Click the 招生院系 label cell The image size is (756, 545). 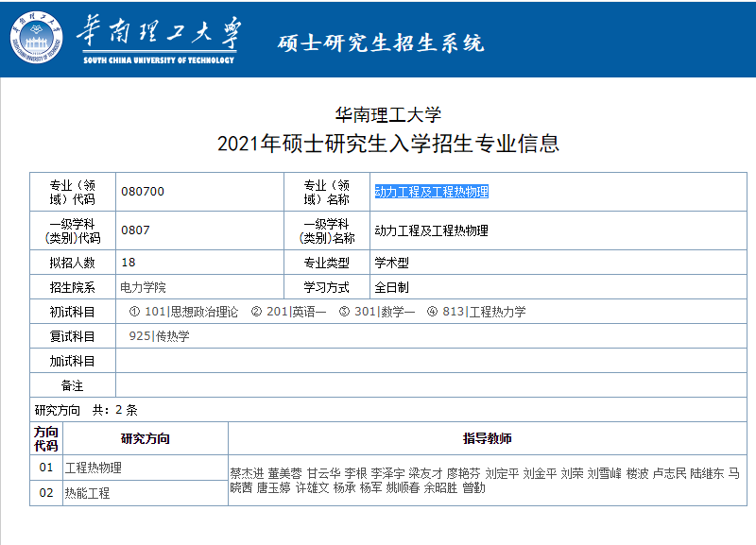[73, 288]
